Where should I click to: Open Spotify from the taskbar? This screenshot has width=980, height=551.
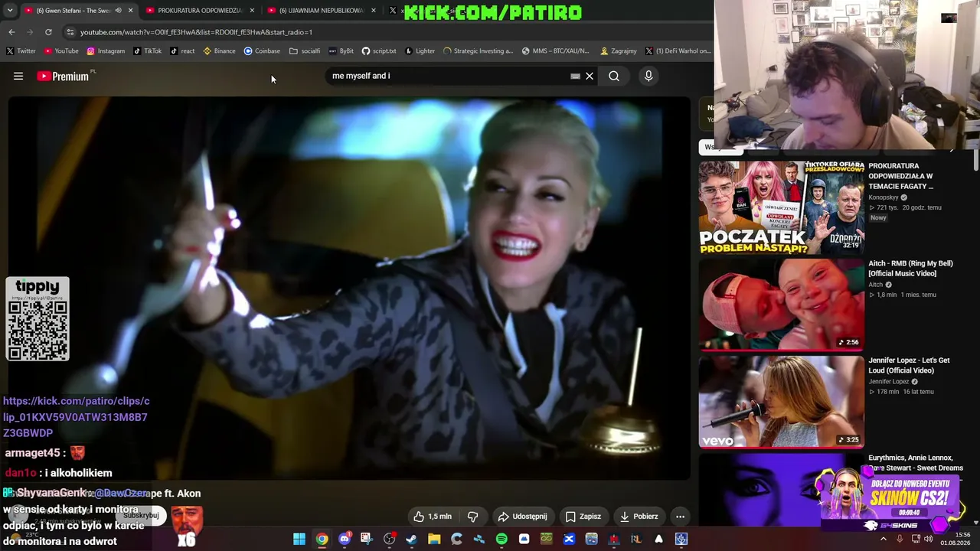tap(501, 539)
